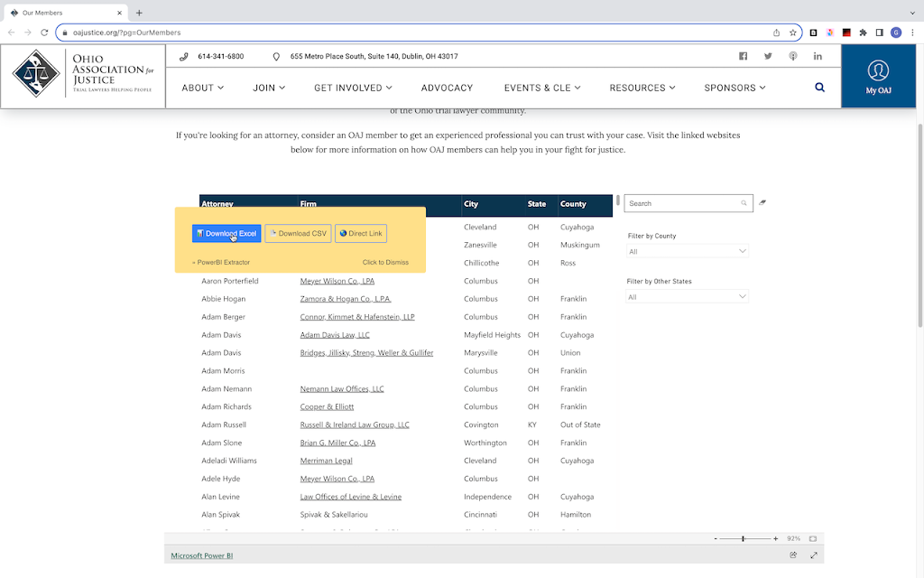This screenshot has width=924, height=578.
Task: Close the Our Members tab
Action: coord(120,13)
